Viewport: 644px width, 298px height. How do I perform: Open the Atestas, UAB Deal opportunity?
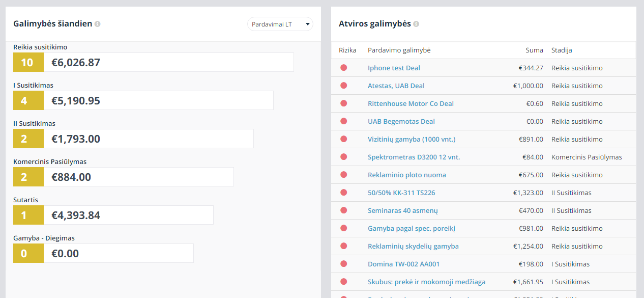click(x=396, y=86)
